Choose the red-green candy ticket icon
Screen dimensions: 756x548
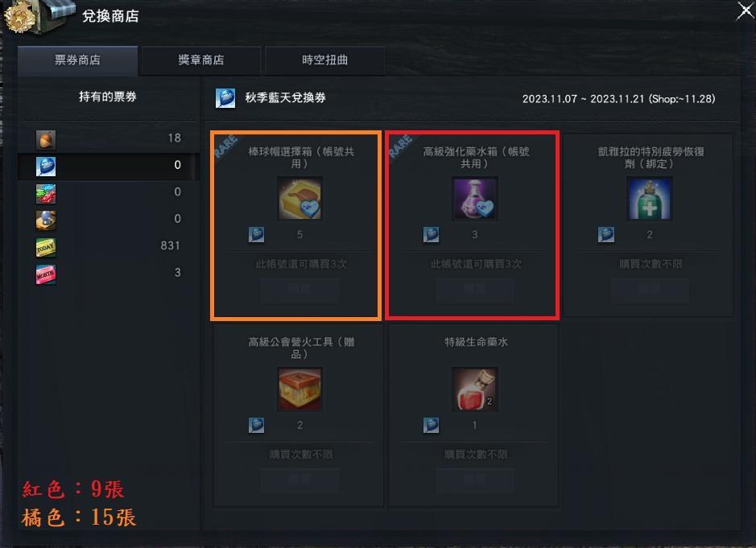(x=46, y=194)
